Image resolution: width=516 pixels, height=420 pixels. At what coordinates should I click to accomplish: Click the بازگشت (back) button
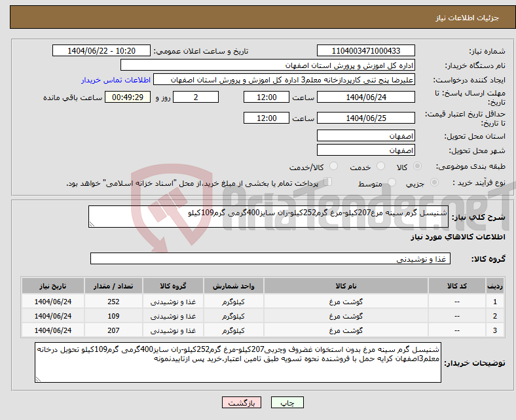tap(242, 402)
